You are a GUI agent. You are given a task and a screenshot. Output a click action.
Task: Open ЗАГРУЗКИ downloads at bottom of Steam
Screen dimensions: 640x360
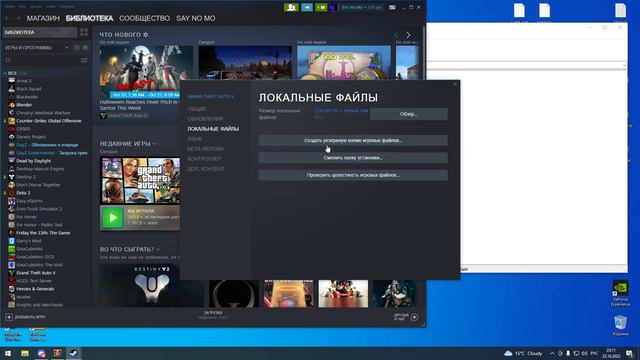tap(213, 314)
